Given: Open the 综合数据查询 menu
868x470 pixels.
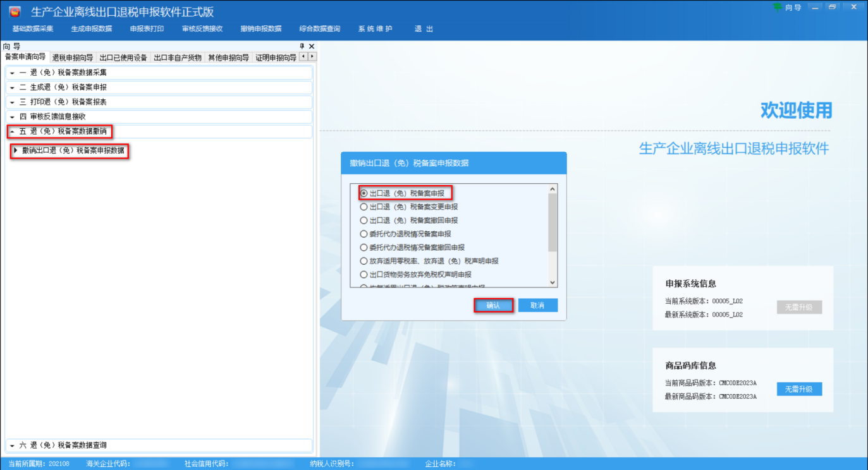Looking at the screenshot, I should point(319,29).
